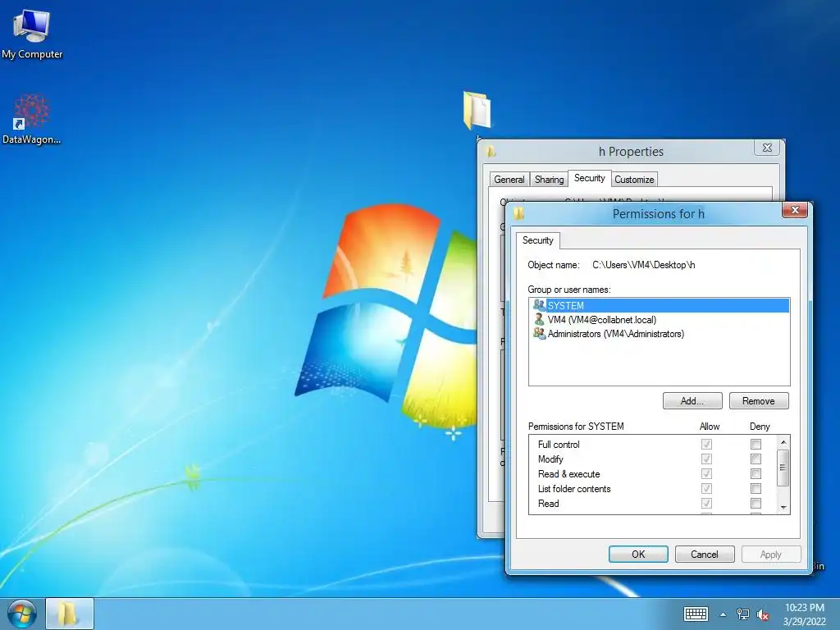Open the clock showing 10:23 PM
The image size is (840, 630).
[x=804, y=614]
